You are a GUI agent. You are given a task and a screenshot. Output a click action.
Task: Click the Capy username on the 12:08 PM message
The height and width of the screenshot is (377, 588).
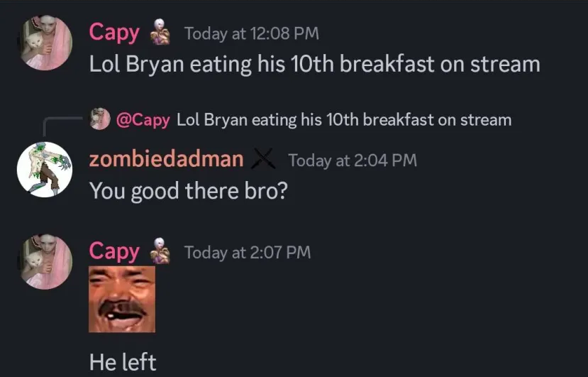114,33
